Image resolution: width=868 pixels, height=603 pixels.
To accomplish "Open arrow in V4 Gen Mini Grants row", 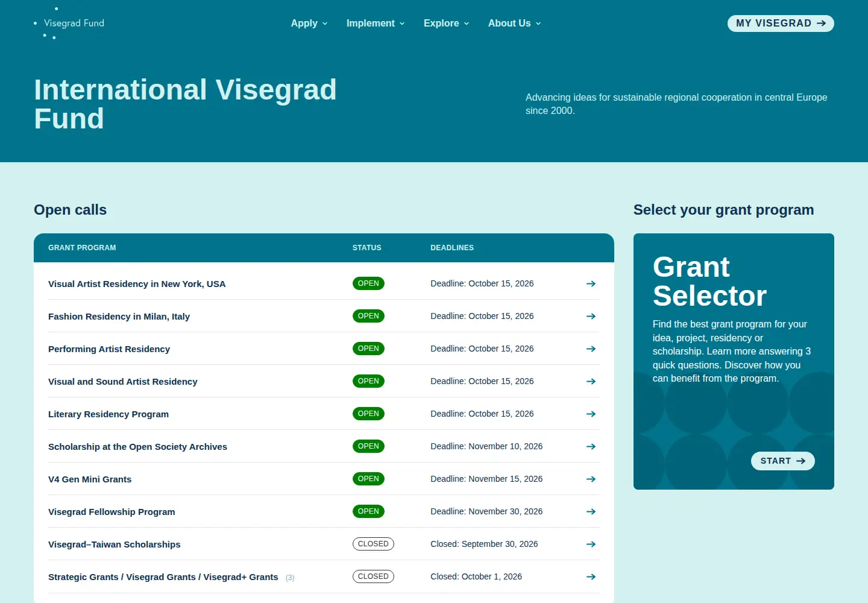I will pos(591,479).
